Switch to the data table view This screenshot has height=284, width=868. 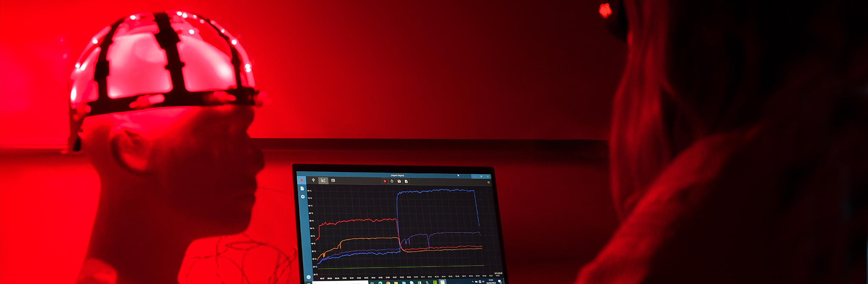[333, 181]
